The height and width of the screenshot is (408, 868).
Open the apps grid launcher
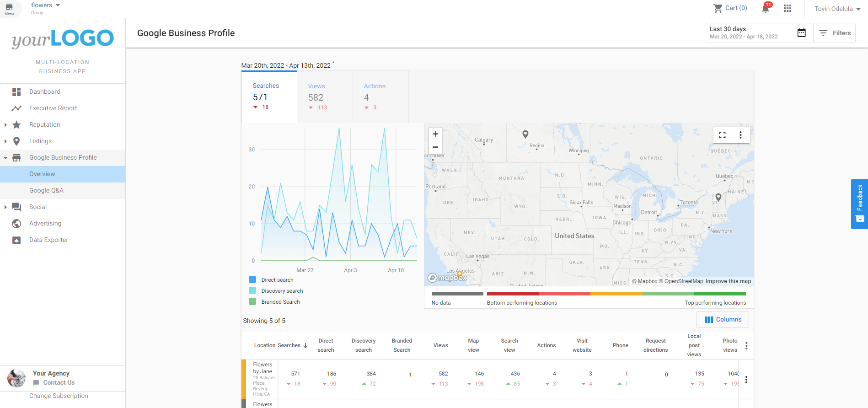tap(788, 8)
